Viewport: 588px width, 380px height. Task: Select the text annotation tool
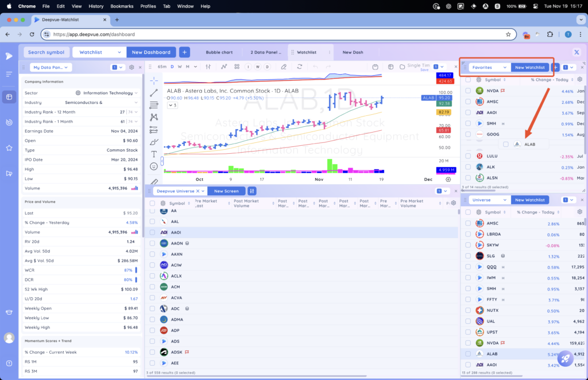pos(154,154)
